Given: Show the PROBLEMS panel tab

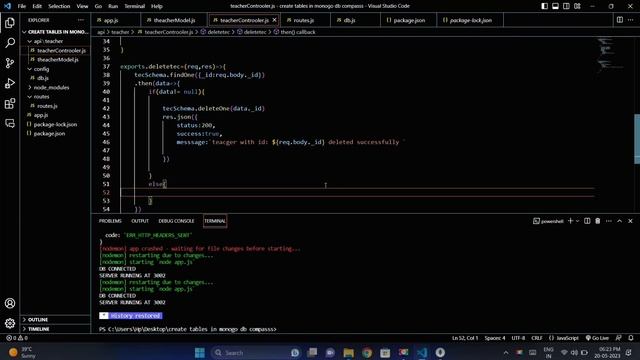Looking at the screenshot, I should [x=110, y=221].
